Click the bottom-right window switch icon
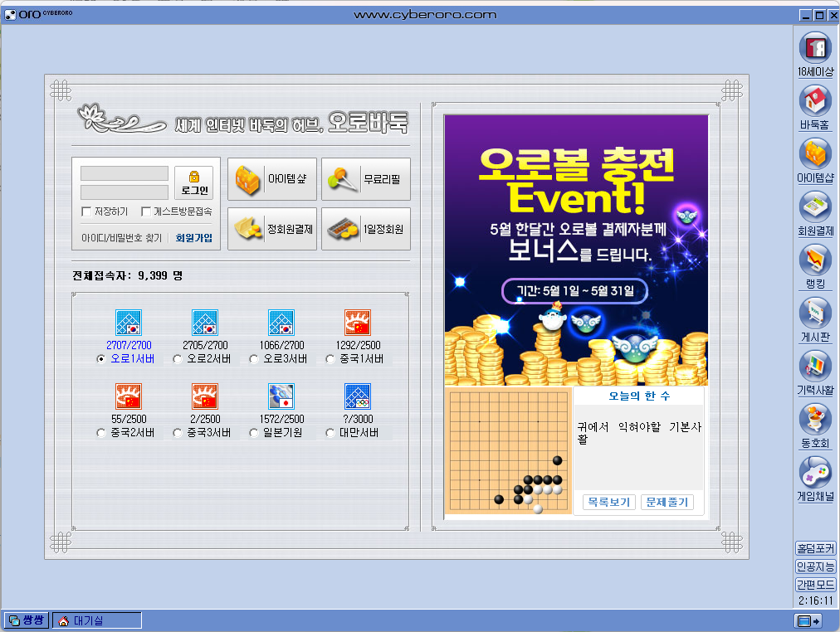The image size is (840, 632). click(808, 620)
